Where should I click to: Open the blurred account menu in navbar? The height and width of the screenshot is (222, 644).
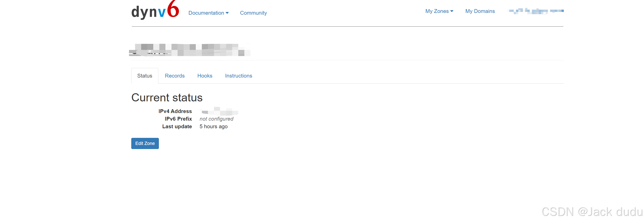[536, 11]
